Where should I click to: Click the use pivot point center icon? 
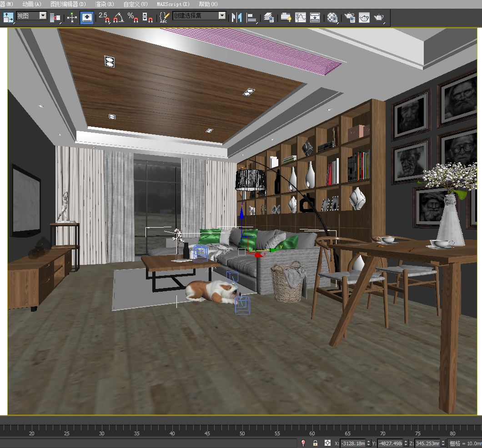pos(55,18)
